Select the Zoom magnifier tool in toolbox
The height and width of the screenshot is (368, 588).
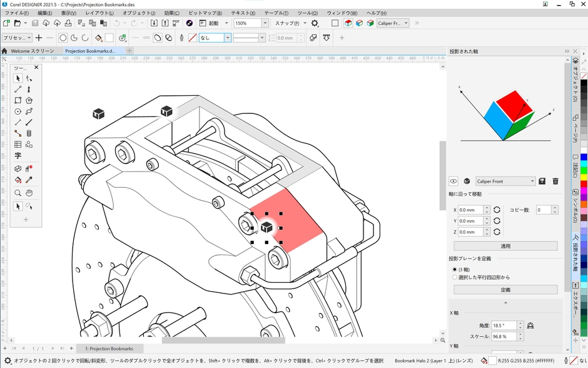click(x=18, y=193)
